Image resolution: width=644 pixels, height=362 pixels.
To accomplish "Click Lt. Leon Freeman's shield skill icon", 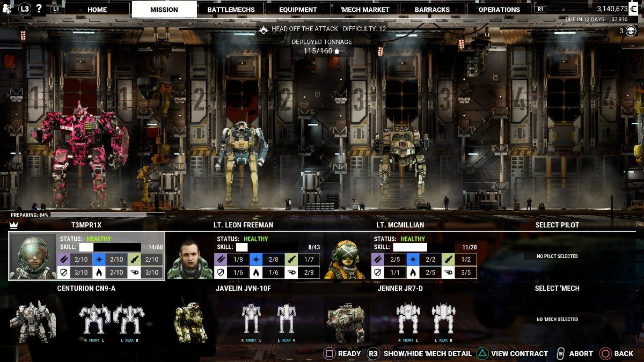I will (x=220, y=273).
